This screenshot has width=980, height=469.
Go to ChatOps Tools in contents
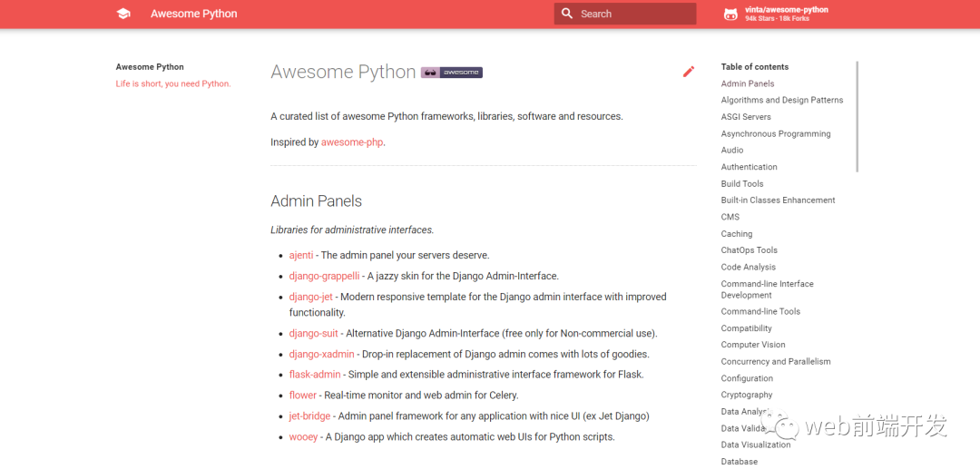[x=749, y=249]
